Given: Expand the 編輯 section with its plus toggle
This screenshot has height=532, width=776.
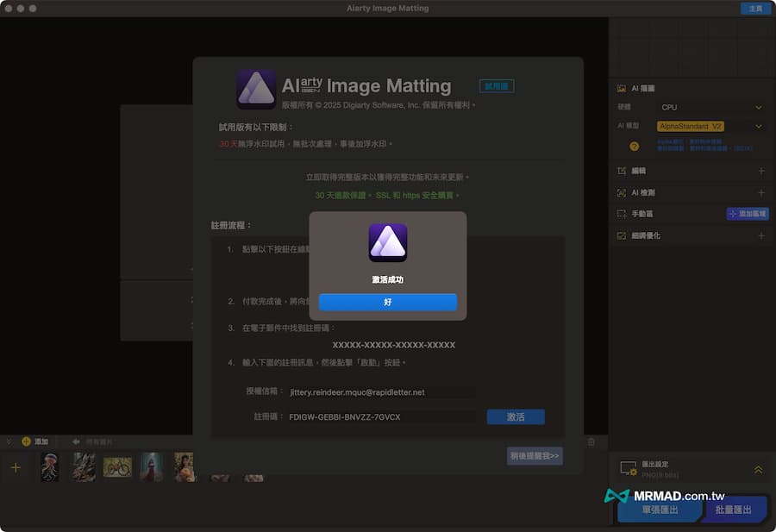Looking at the screenshot, I should pos(760,170).
